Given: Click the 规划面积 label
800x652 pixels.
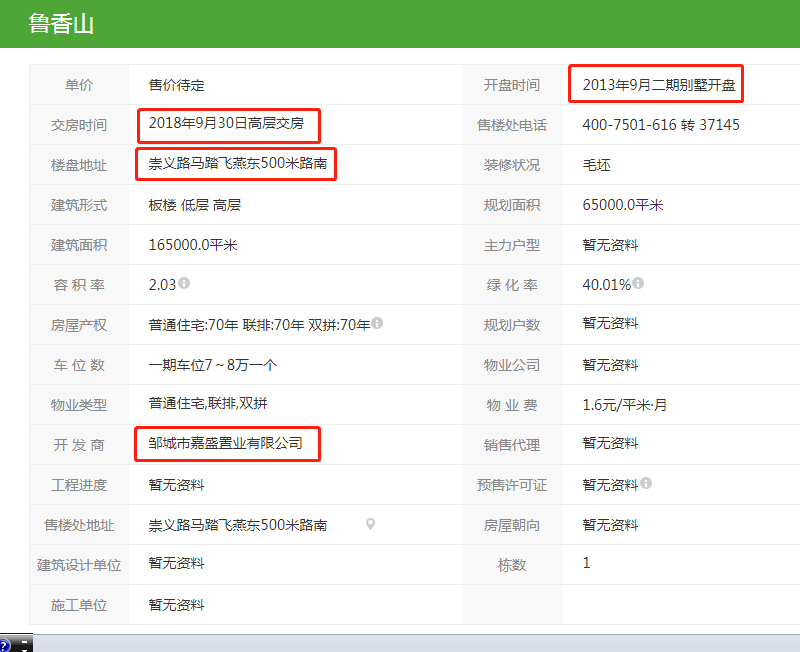Looking at the screenshot, I should point(512,205).
